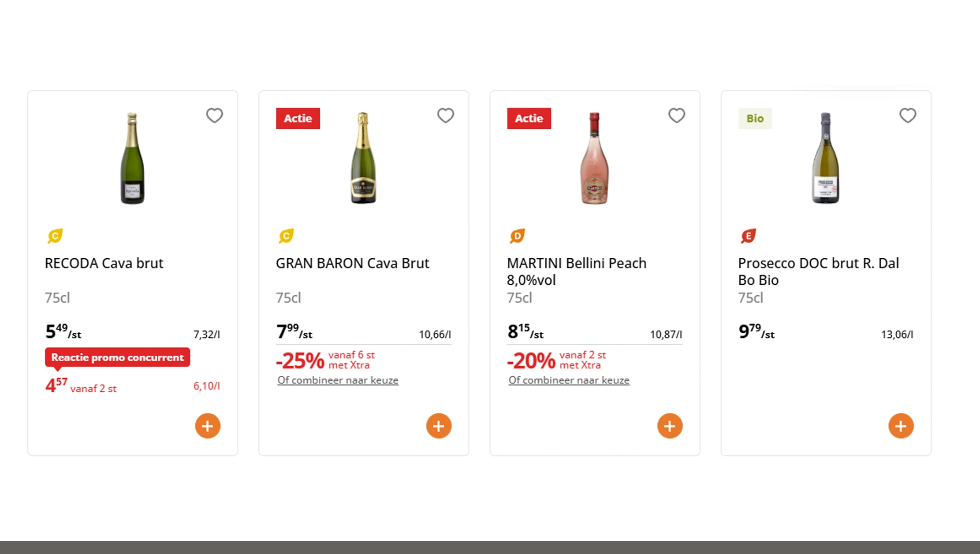This screenshot has height=554, width=980.
Task: Click the Nutri-Score D icon on MARTINI Bellini Peach
Action: coord(517,236)
